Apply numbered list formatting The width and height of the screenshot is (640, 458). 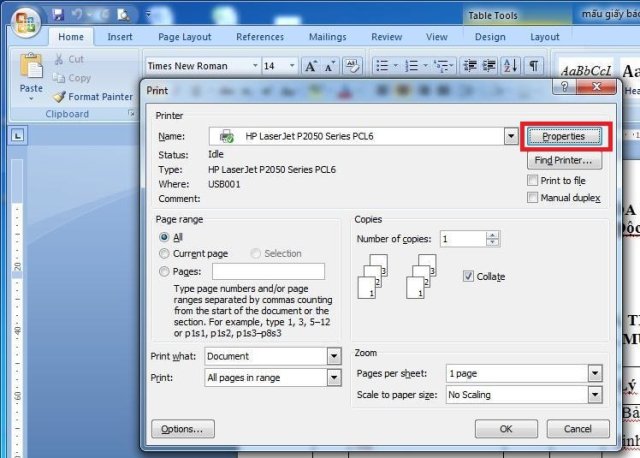[411, 66]
